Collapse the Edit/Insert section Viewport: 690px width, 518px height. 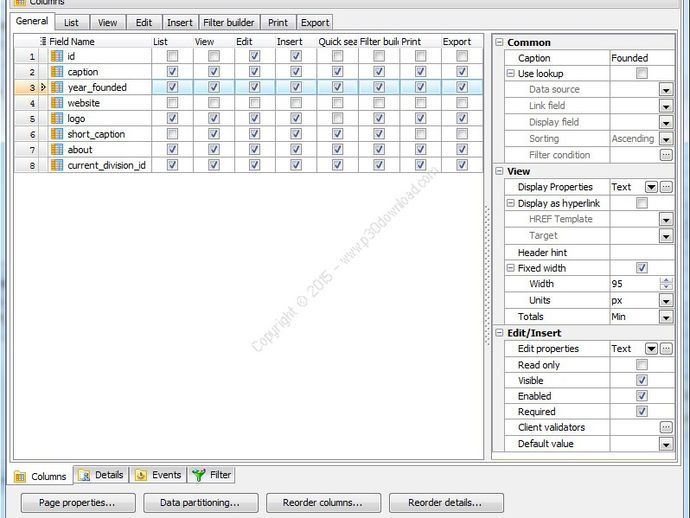tap(499, 333)
